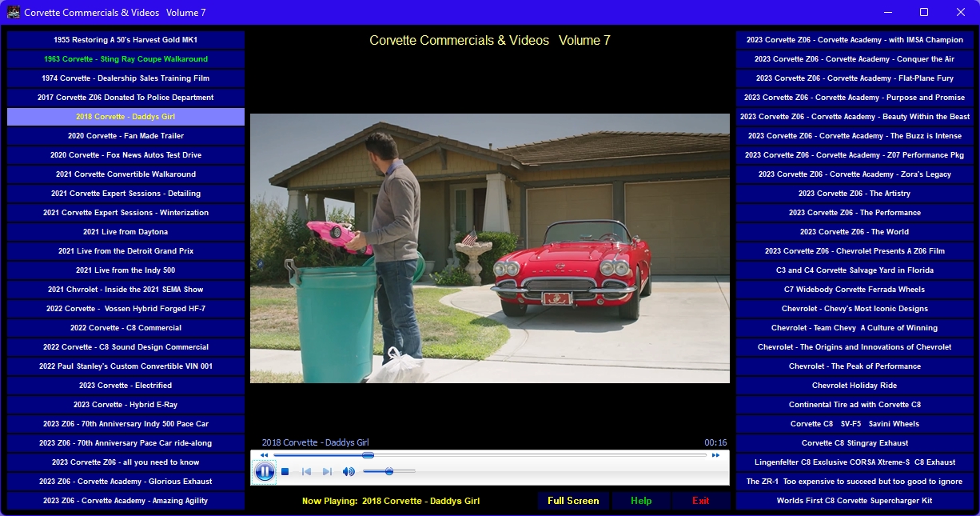The height and width of the screenshot is (516, 980).
Task: Play 2023 Corvette Z06 The Performance
Action: tap(855, 213)
